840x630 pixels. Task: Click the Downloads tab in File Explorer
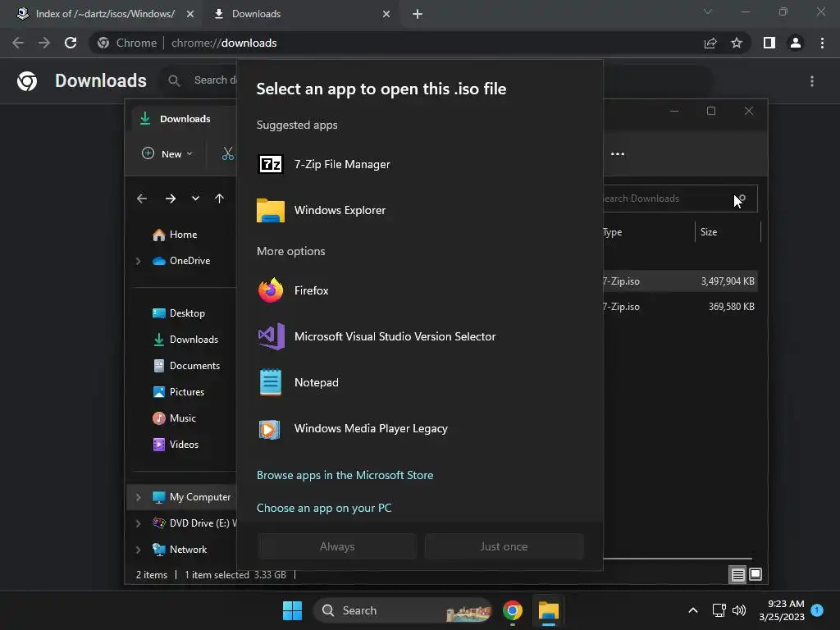point(183,119)
